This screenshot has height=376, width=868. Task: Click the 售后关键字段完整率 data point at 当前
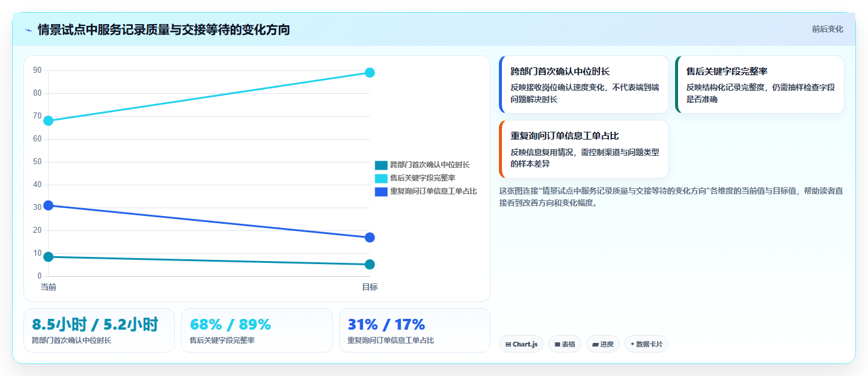49,121
